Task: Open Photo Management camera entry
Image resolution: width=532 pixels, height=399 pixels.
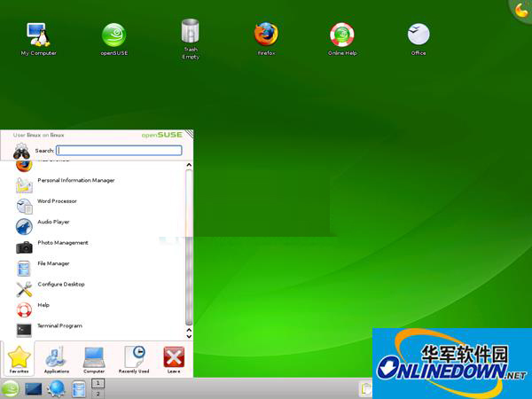Action: click(x=62, y=243)
